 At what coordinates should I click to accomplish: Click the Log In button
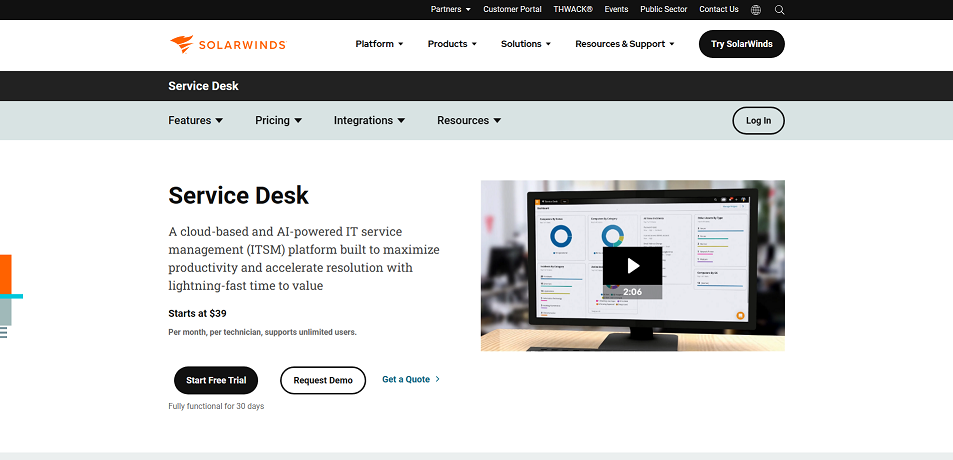pos(759,120)
